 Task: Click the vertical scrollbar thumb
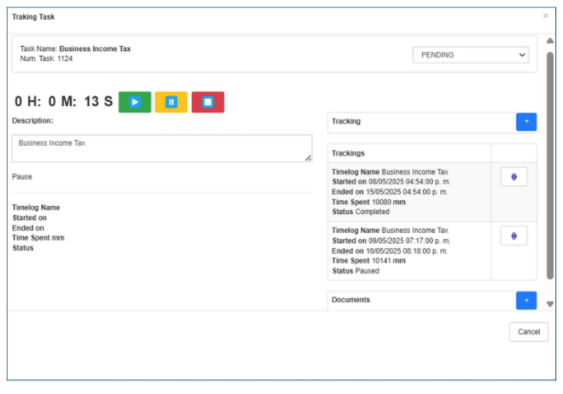point(550,166)
